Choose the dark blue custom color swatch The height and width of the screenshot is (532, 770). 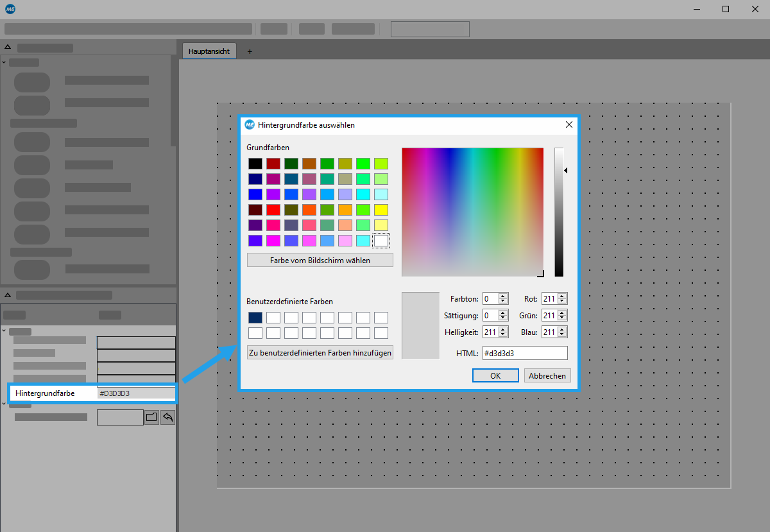point(255,318)
